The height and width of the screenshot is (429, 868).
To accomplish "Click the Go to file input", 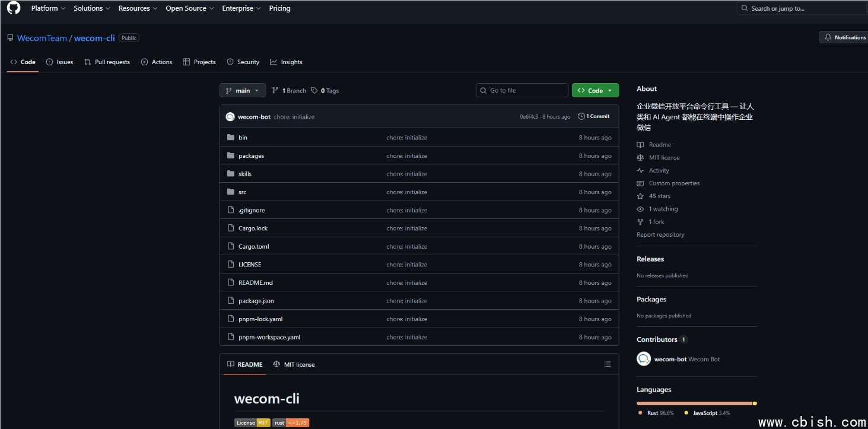I will tap(522, 91).
